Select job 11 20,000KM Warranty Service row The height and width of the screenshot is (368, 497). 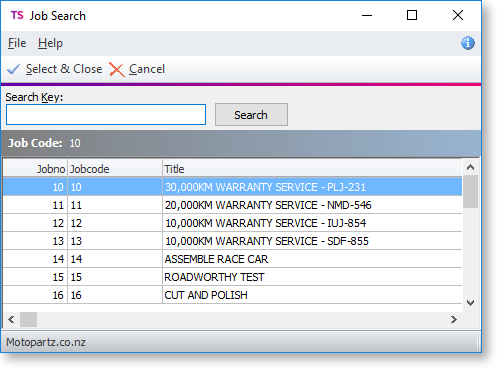232,205
